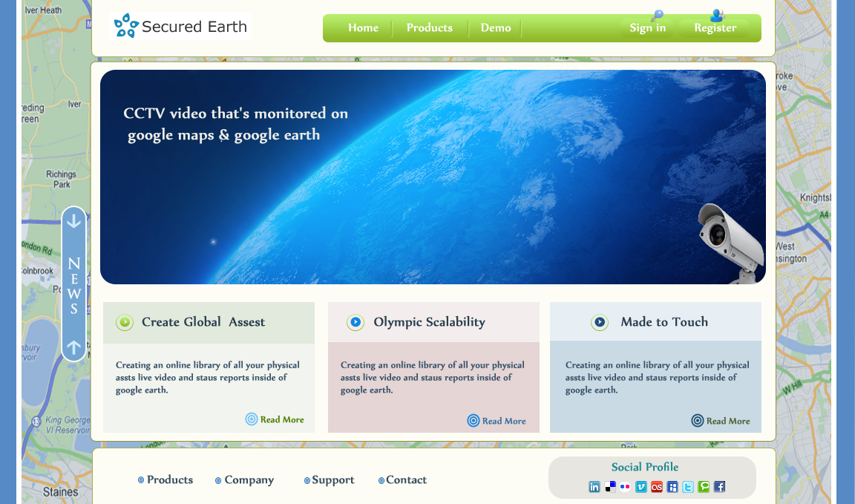This screenshot has width=855, height=504.
Task: Click the target icon beside Read More in Create Global Assest
Action: click(252, 419)
